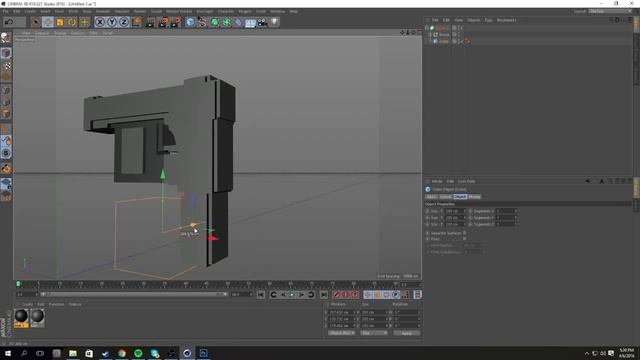Open the material manager Create menu
Screen dimensions: 640x360
coord(27,304)
